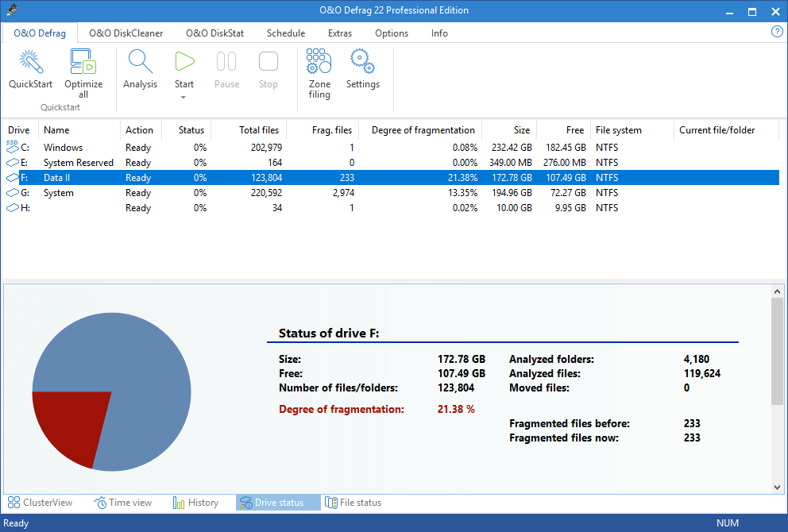Switch to Time view tab
This screenshot has height=532, width=788.
(x=123, y=503)
